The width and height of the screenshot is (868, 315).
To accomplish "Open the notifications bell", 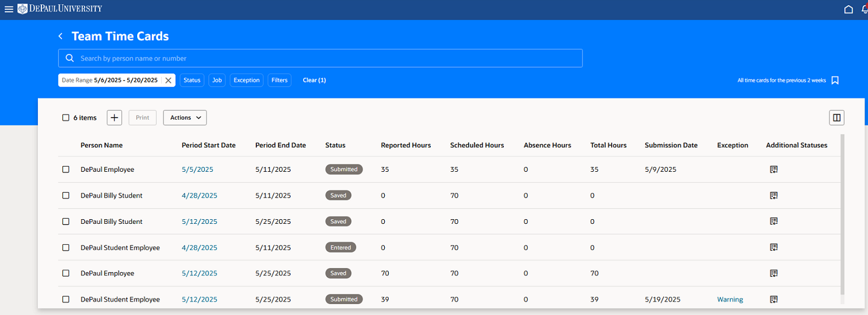I will [864, 9].
